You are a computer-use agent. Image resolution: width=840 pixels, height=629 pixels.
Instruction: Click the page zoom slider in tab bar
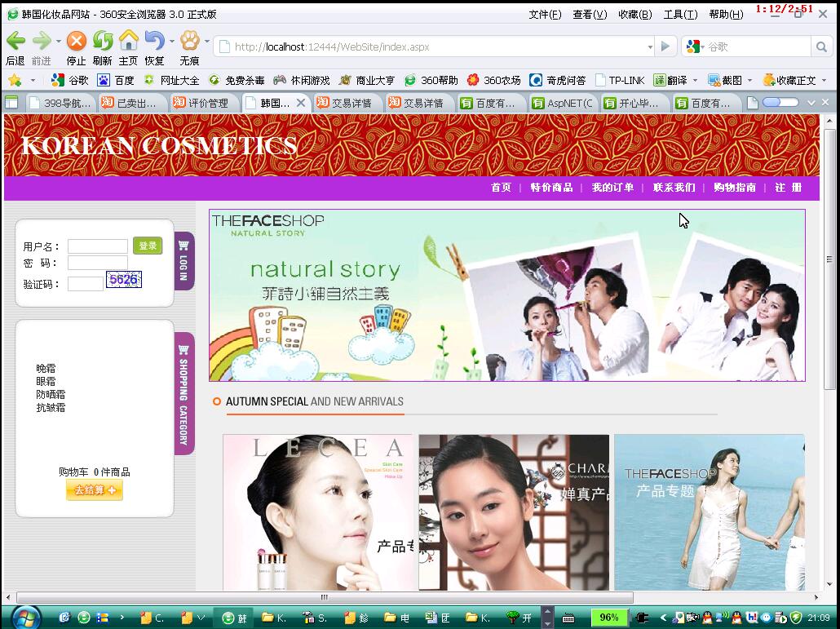click(x=780, y=102)
